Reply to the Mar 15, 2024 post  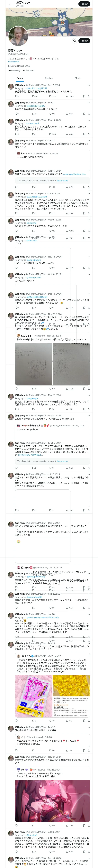16,134
